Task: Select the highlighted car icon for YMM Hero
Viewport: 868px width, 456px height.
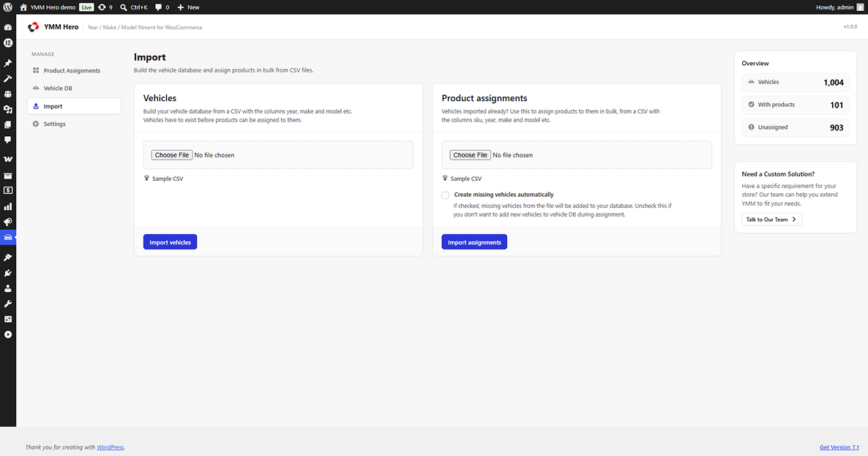Action: [8, 237]
